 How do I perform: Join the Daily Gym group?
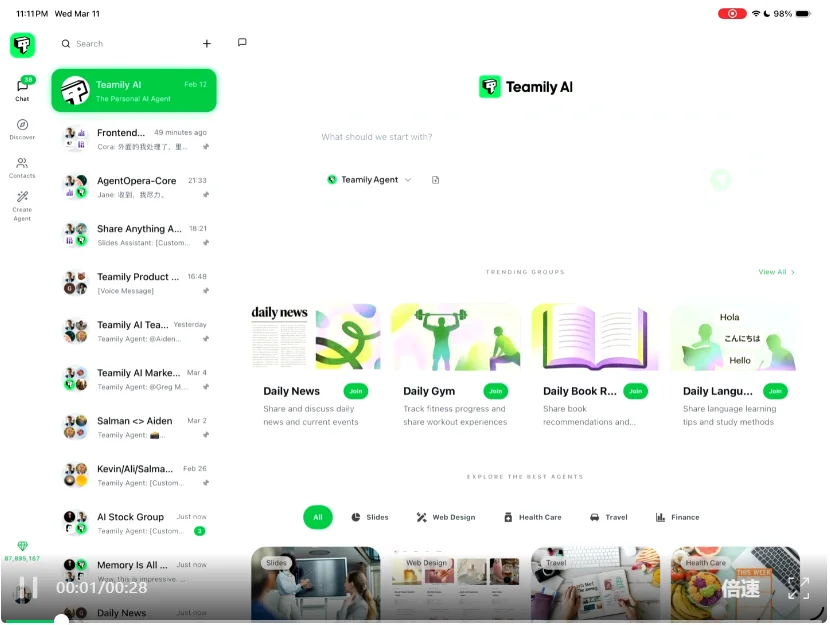pos(495,391)
